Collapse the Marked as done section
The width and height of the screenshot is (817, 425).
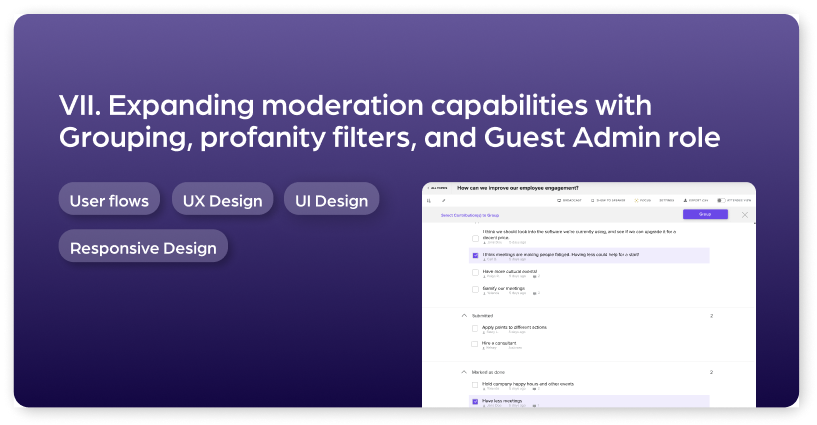(464, 372)
